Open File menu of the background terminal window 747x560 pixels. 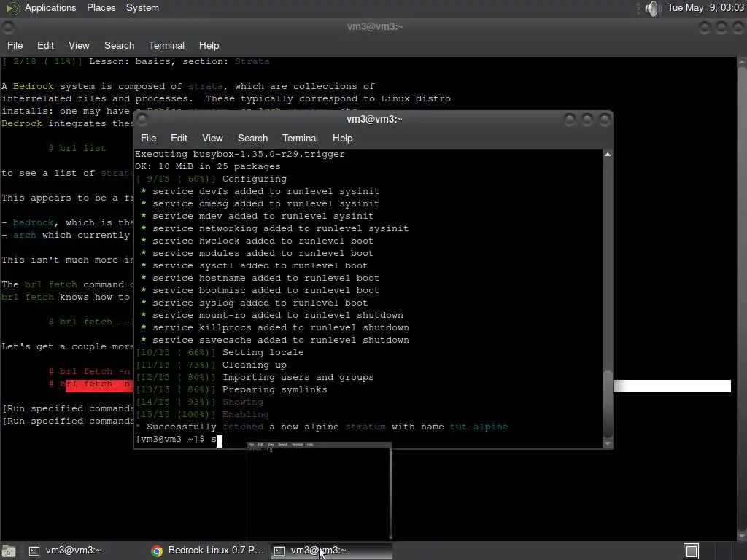coord(15,45)
